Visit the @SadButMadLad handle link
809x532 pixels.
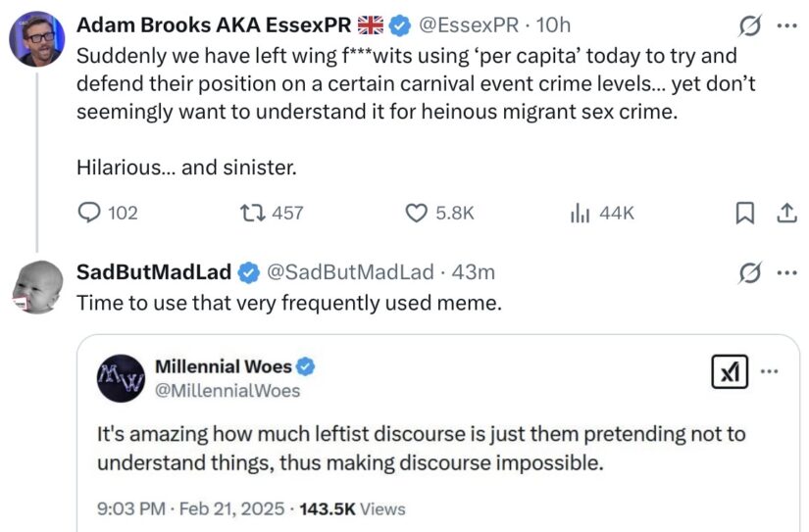350,272
